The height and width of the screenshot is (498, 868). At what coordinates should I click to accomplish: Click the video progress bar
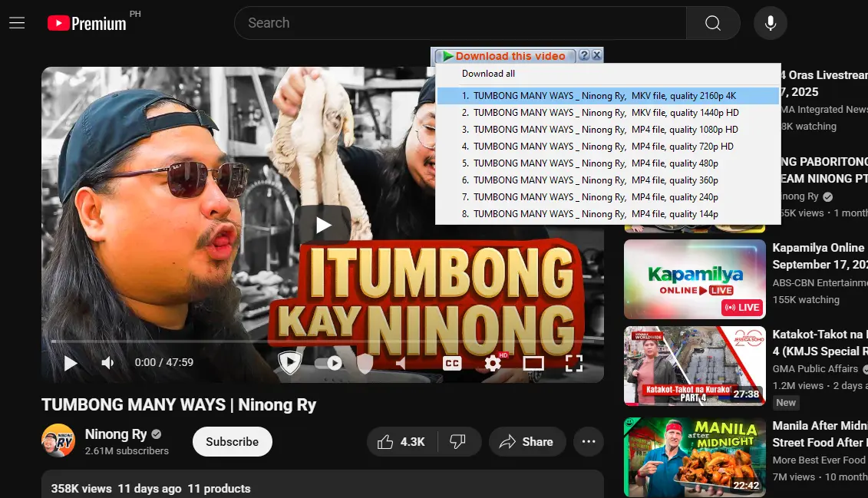tap(323, 341)
